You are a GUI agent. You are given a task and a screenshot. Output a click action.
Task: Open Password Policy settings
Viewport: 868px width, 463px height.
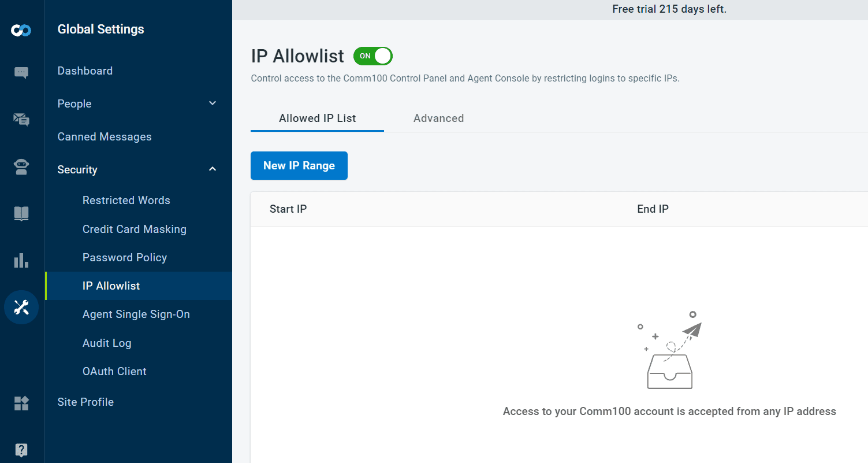(x=125, y=257)
